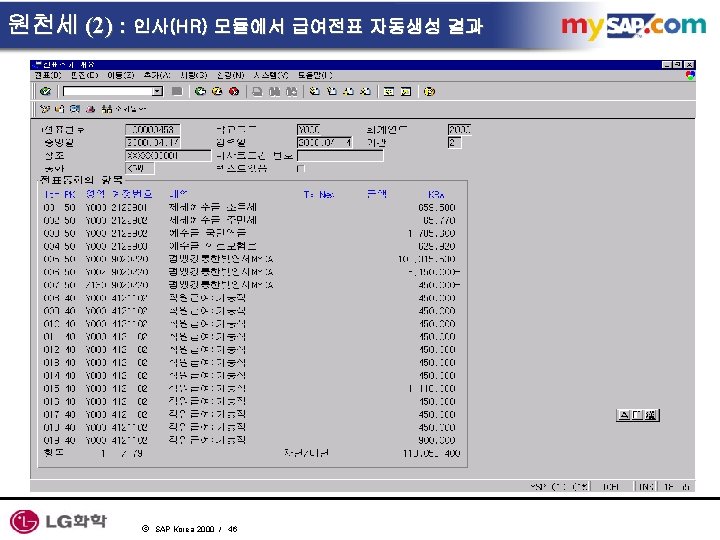Click the Find Next binoculars icon
Screen dimensions: 720x540
(291, 92)
